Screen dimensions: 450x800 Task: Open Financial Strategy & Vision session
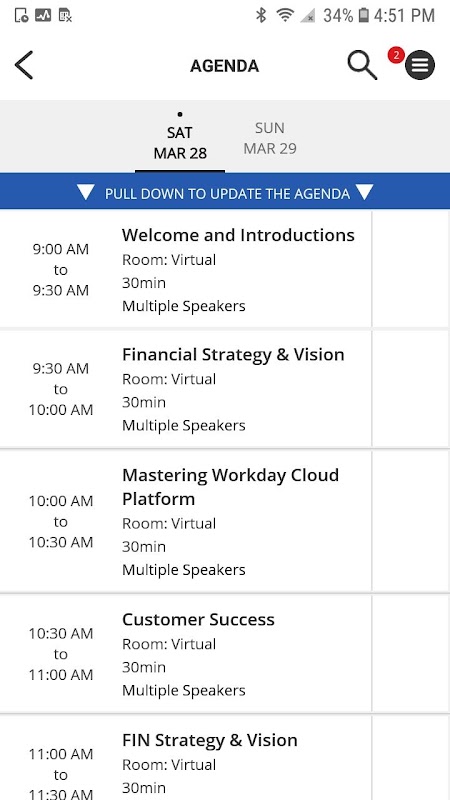(x=186, y=389)
